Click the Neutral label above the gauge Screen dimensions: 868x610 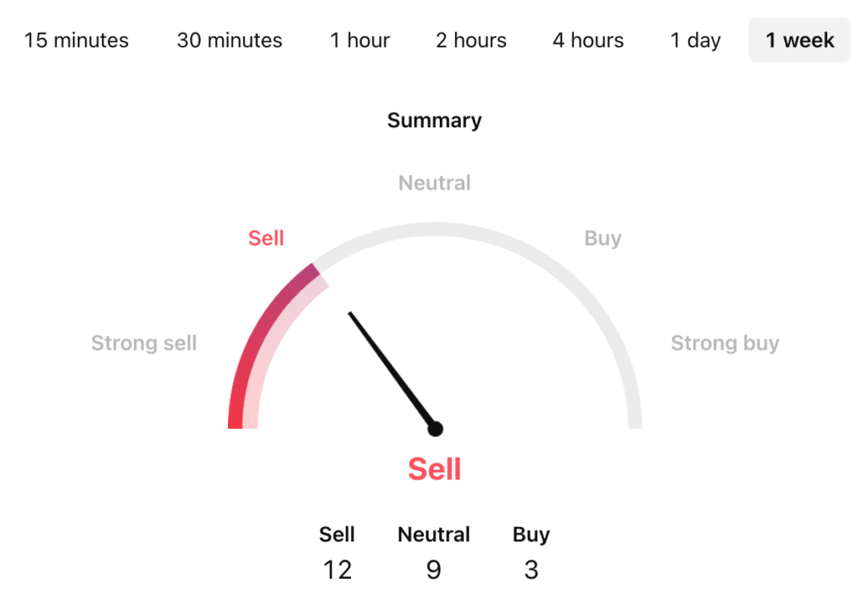(434, 183)
